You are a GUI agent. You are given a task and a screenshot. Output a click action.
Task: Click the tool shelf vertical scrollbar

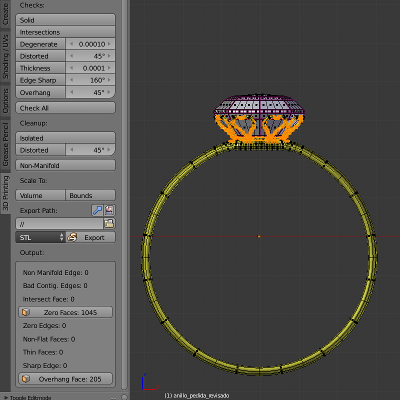point(125,195)
